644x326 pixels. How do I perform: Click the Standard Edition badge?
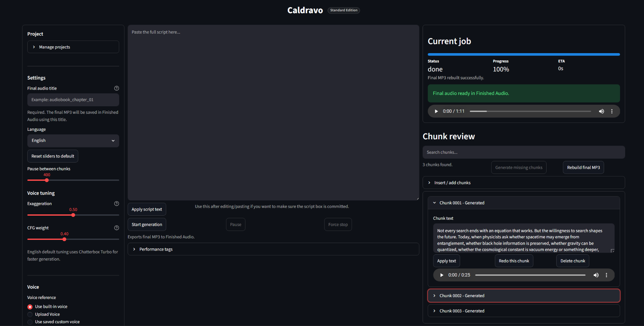344,10
